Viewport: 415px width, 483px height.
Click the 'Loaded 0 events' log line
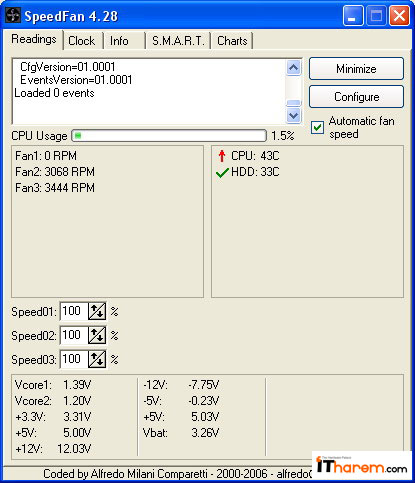click(54, 93)
